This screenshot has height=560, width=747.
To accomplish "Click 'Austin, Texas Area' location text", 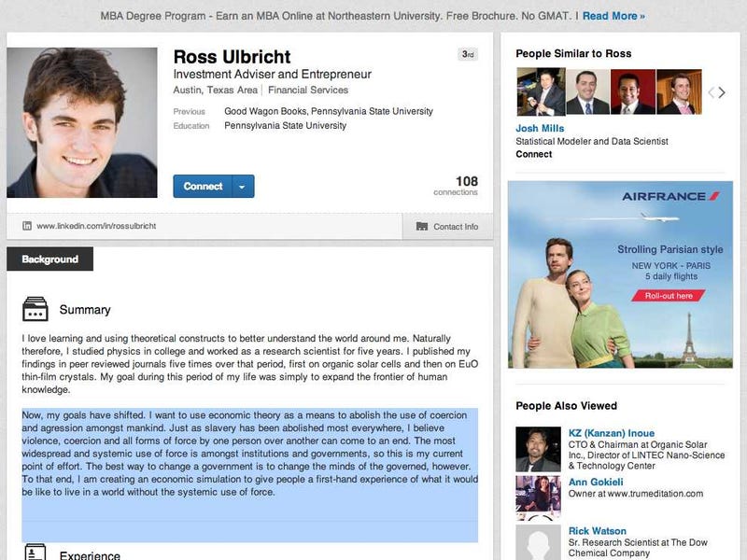I will tap(216, 90).
